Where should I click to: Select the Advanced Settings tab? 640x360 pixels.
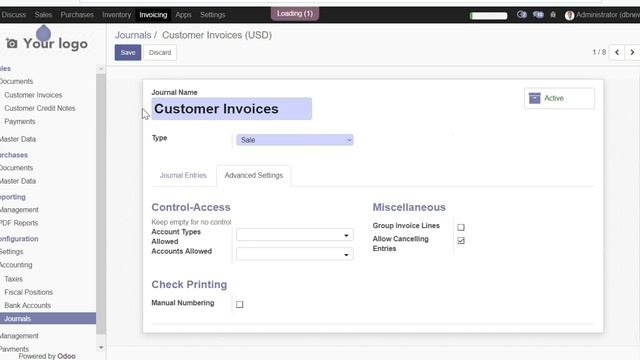(x=253, y=176)
